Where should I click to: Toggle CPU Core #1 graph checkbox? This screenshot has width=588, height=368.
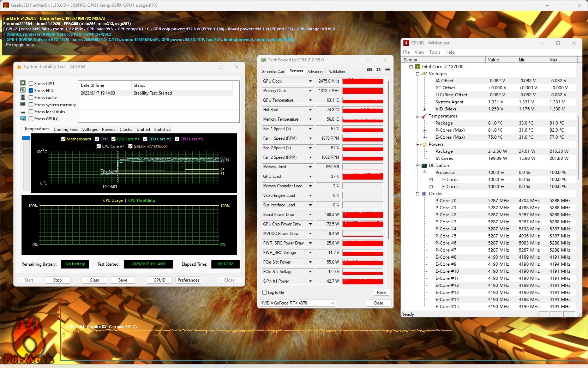click(114, 139)
